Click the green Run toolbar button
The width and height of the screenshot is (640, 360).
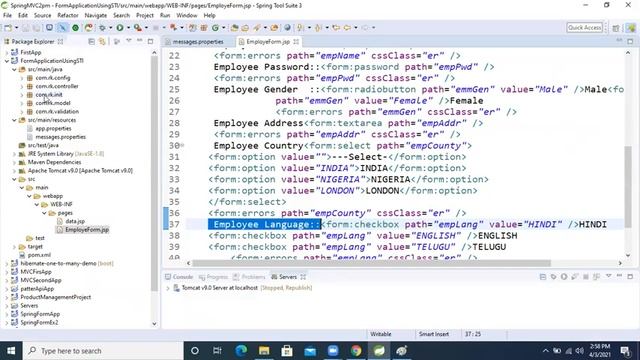(x=120, y=28)
